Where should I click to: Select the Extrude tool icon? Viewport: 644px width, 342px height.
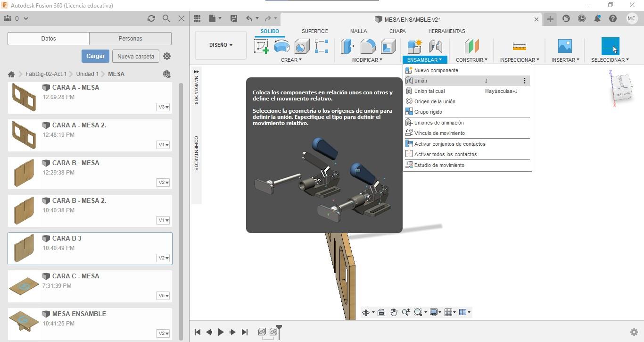(282, 46)
